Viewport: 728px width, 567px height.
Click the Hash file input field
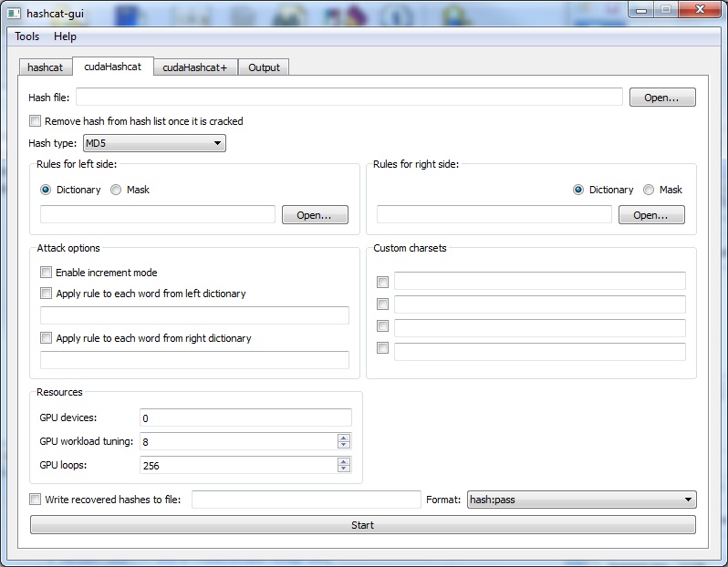(349, 97)
